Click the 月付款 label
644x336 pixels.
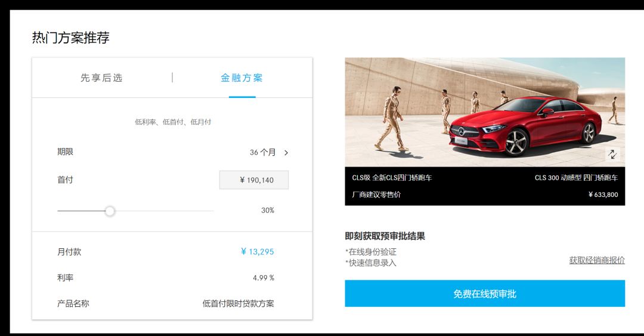point(69,252)
